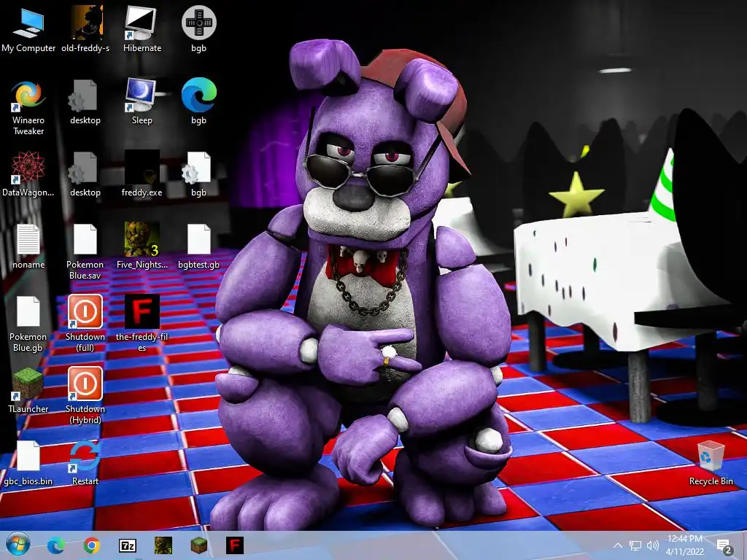Select the Shutdown (full) shortcut
The width and height of the screenshot is (747, 560).
[85, 324]
